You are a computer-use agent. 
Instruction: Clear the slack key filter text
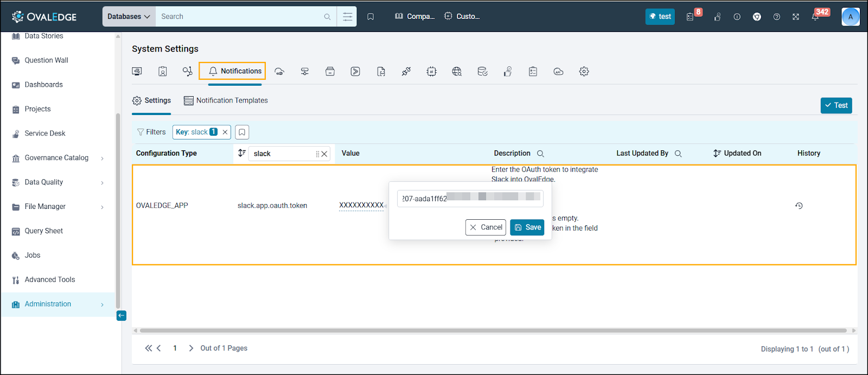tap(324, 154)
